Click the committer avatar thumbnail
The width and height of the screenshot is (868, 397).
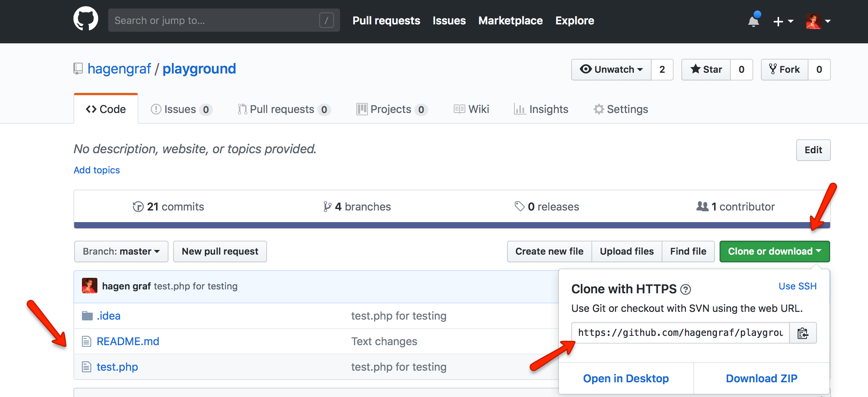90,286
